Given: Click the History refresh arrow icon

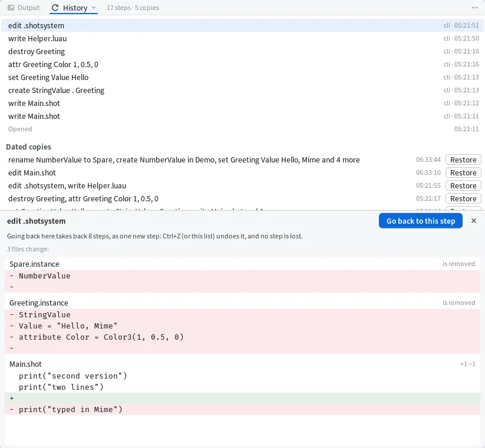Looking at the screenshot, I should [x=55, y=8].
